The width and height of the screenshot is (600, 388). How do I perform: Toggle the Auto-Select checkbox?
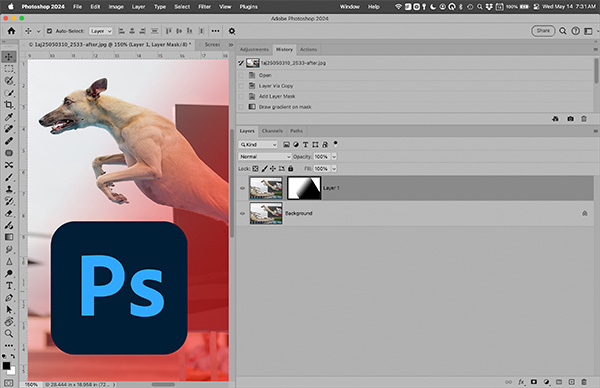[x=49, y=31]
